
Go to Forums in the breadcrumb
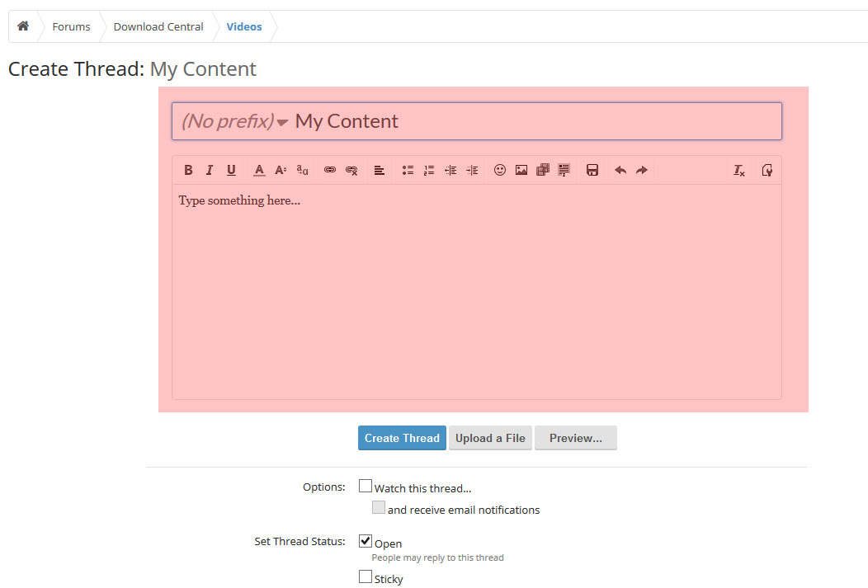71,26
